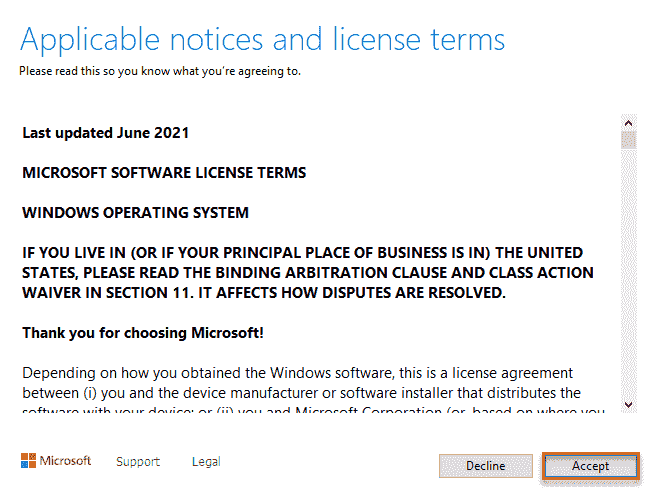Click the scrollbar up arrow
647x488 pixels.
pos(629,122)
